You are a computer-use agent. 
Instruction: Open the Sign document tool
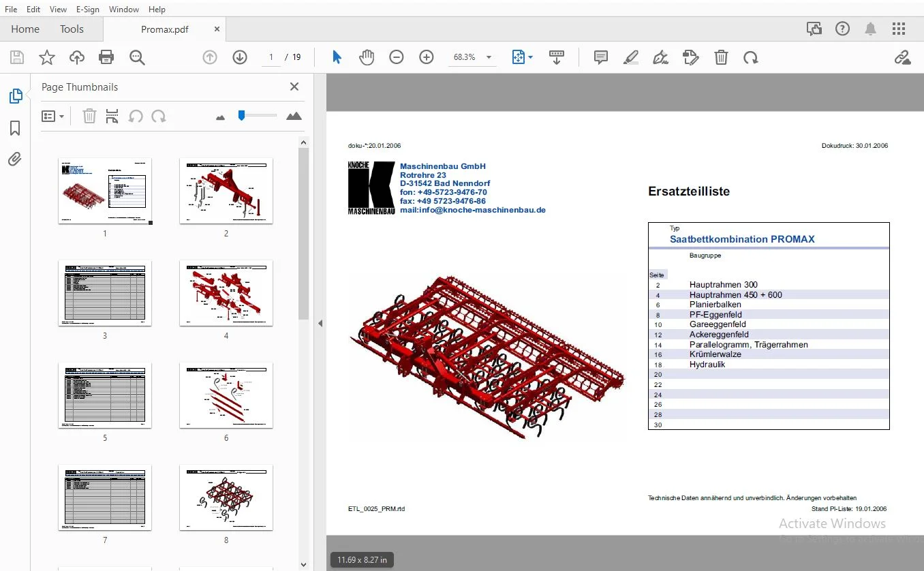[x=660, y=57]
